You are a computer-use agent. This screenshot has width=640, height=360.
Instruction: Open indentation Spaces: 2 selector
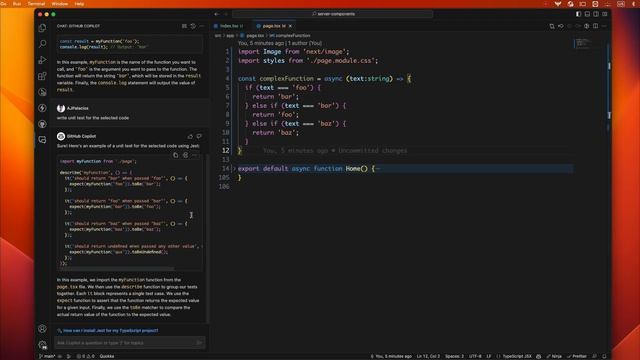pos(454,356)
